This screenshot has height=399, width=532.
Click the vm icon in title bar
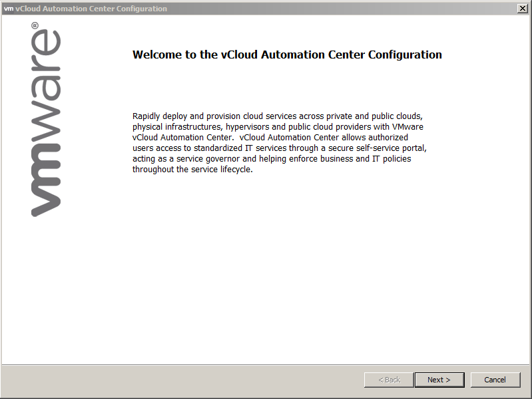[x=9, y=9]
